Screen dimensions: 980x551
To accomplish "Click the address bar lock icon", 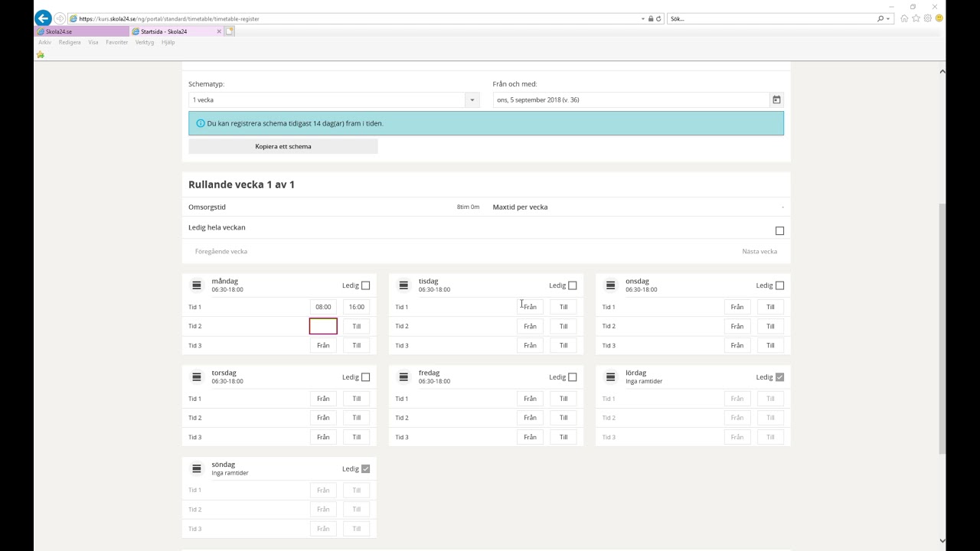I will pyautogui.click(x=651, y=18).
